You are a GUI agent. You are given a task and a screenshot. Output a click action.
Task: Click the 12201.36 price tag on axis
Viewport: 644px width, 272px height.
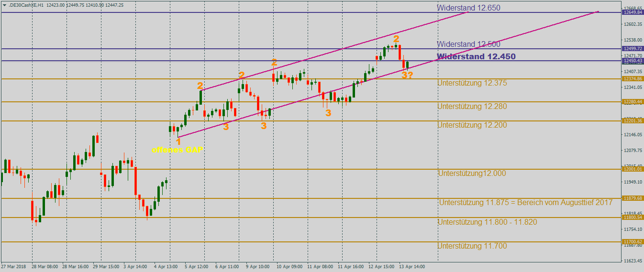[633, 121]
